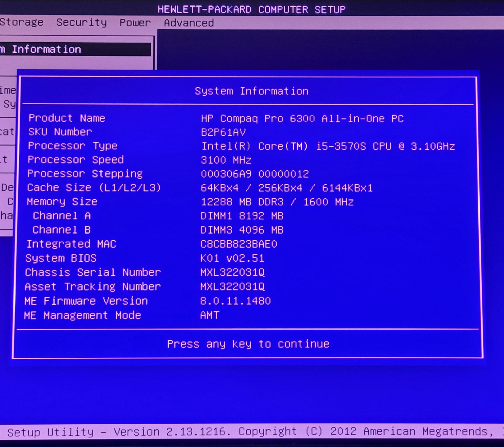Click the BIOS version K01 v02.51

(x=232, y=258)
